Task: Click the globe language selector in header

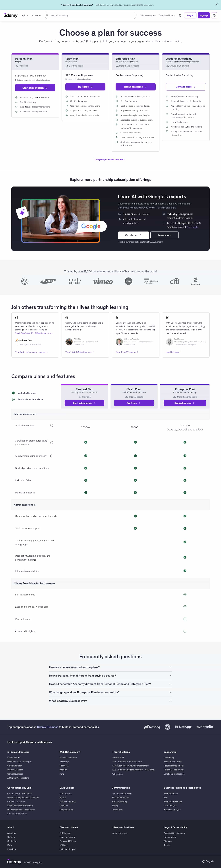Action: pos(214,16)
